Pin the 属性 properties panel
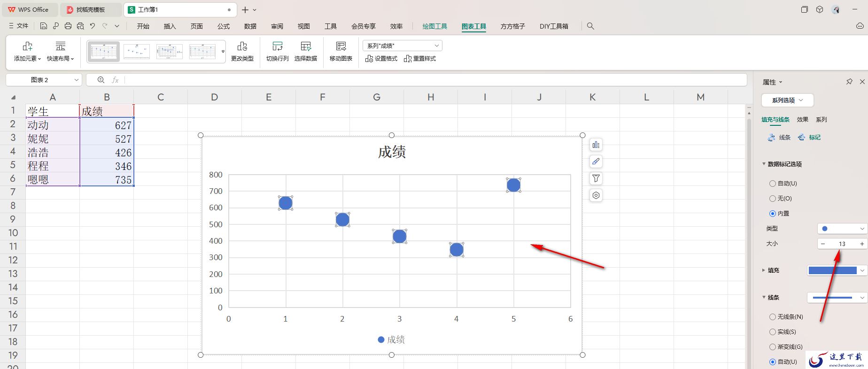Viewport: 868px width, 369px height. [849, 82]
